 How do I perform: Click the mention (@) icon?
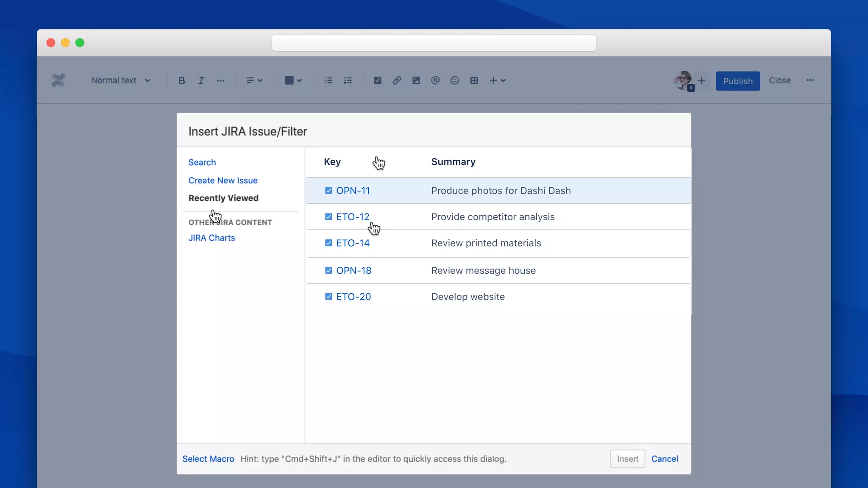click(435, 80)
